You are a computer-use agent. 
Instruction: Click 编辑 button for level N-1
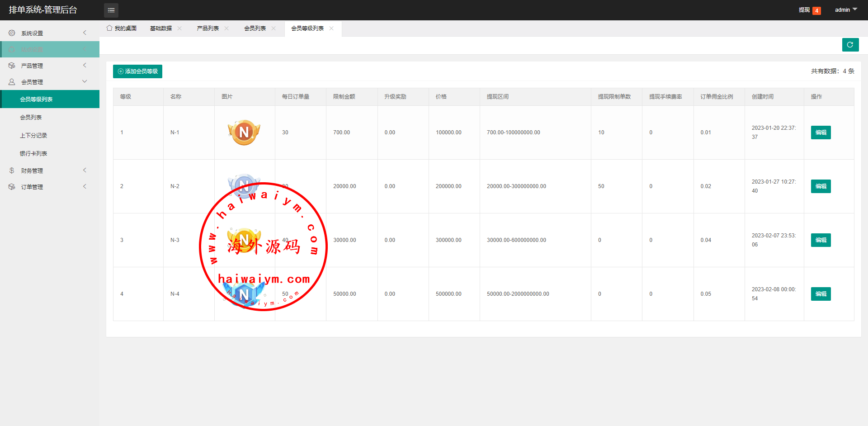point(821,133)
